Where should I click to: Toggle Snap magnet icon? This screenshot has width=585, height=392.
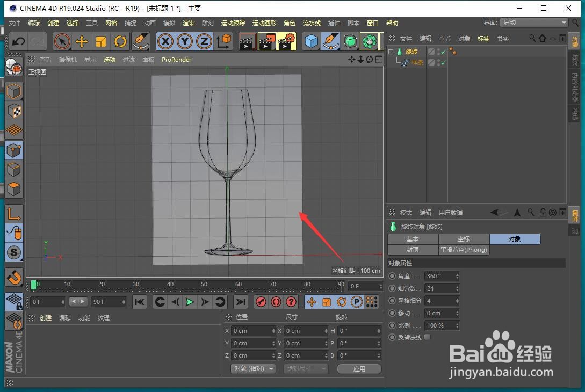coord(14,277)
